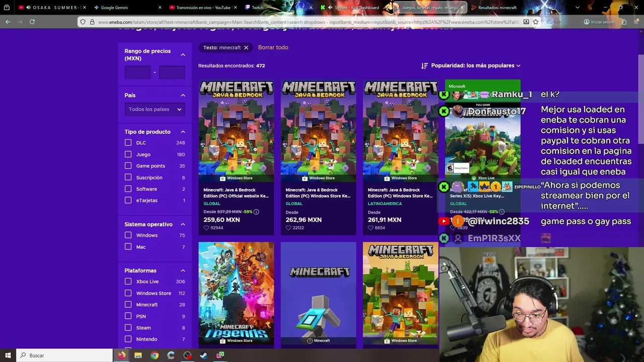The width and height of the screenshot is (644, 362).
Task: Click the wishlist heart showing 22122
Action: 288,228
